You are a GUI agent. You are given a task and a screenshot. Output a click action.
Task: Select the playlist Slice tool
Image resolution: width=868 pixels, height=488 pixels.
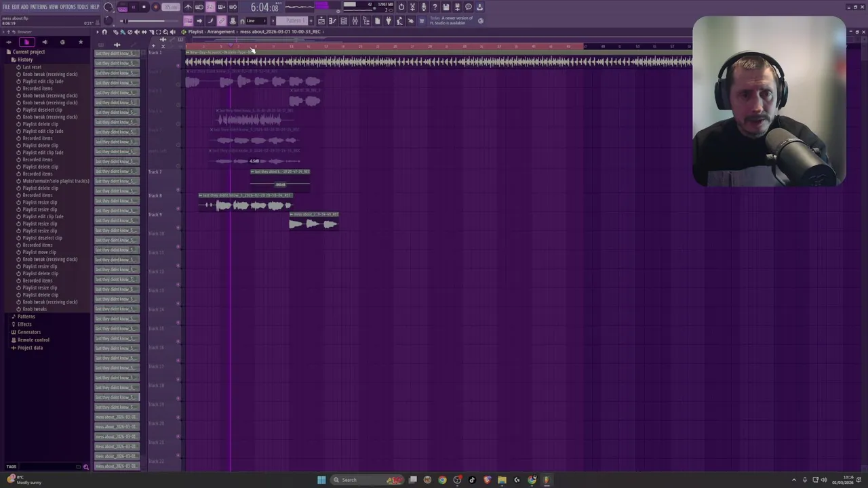(151, 32)
